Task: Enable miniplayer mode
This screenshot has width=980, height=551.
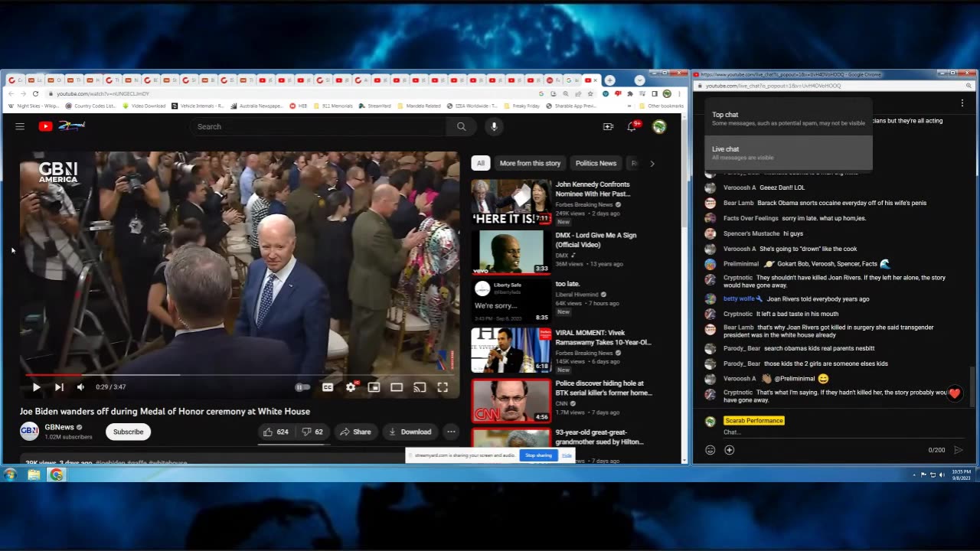Action: pos(374,387)
